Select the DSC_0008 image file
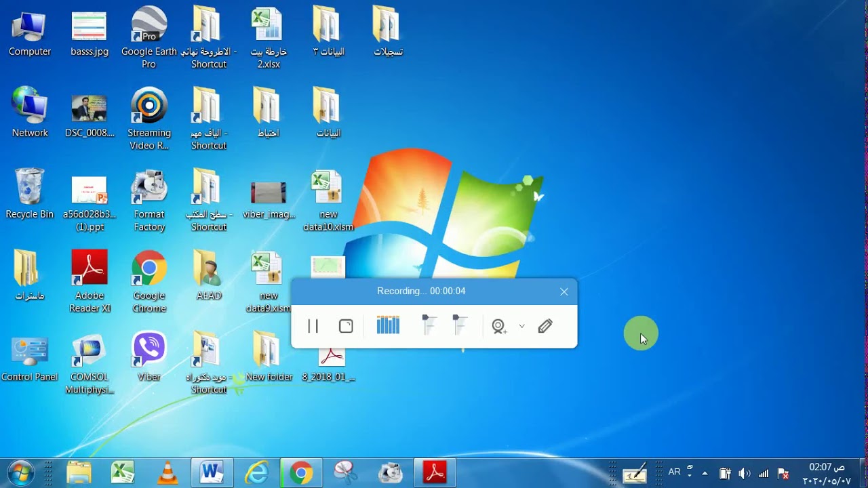868x488 pixels. pos(90,116)
